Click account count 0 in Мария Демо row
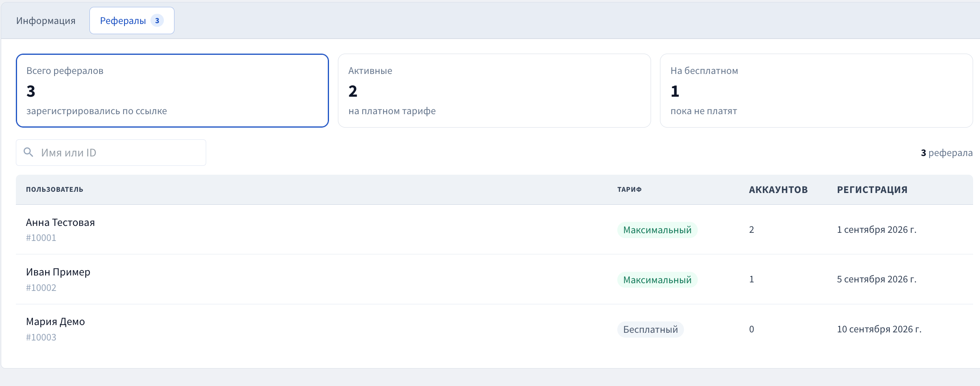 coord(751,329)
